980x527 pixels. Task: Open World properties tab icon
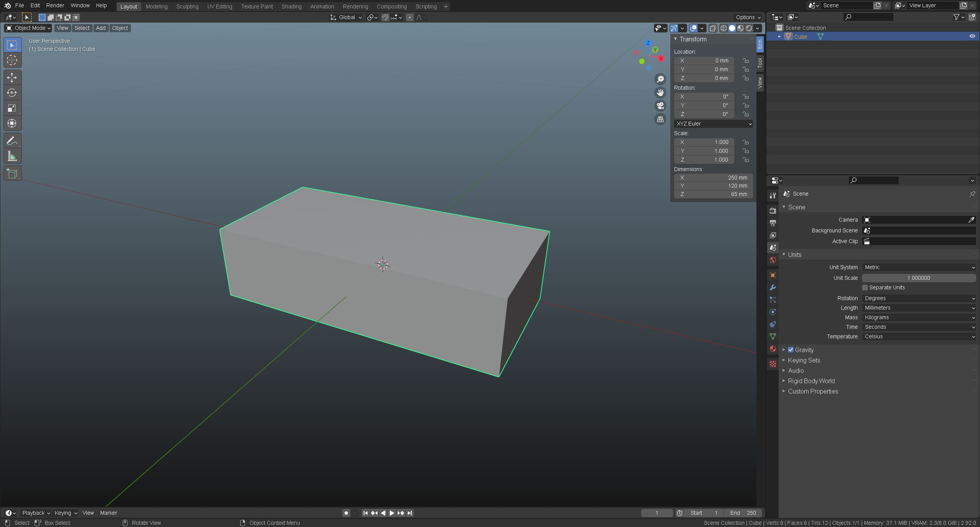773,260
